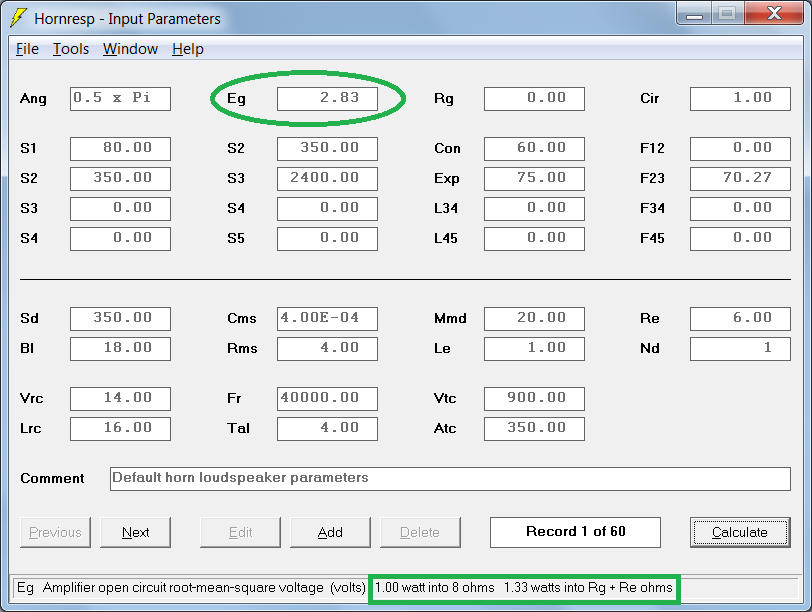Screen dimensions: 812x612
Task: Click the 'Ang' label
Action: (x=33, y=99)
